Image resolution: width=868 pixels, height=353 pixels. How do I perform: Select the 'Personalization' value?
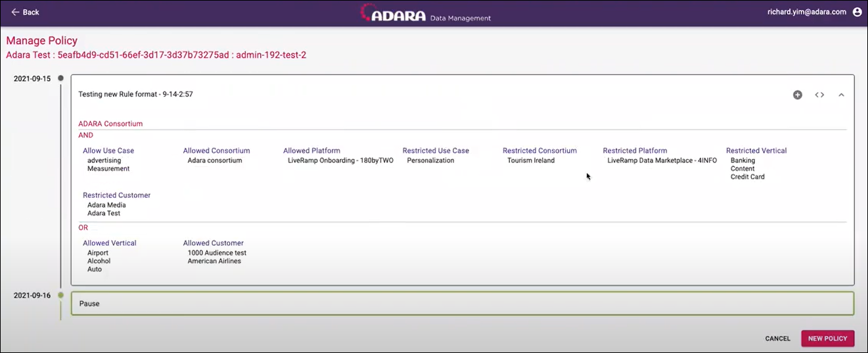[430, 160]
